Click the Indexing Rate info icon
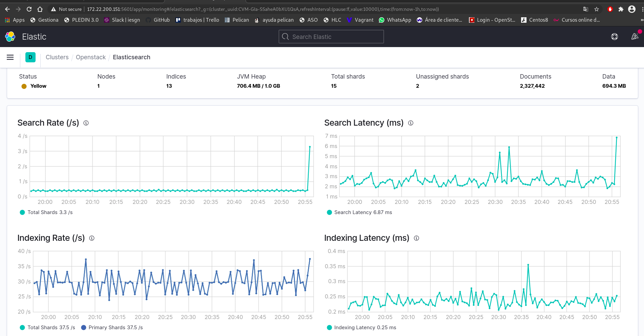644x336 pixels. click(92, 238)
